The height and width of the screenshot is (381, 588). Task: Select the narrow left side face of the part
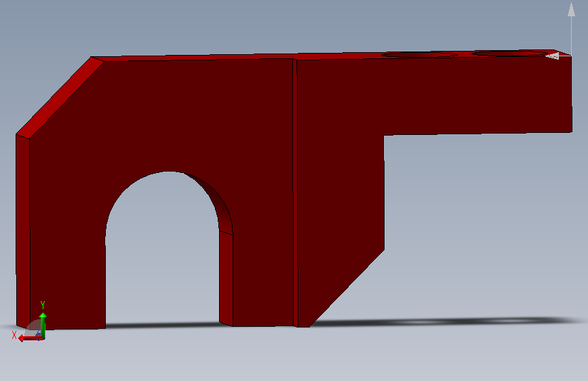click(23, 232)
